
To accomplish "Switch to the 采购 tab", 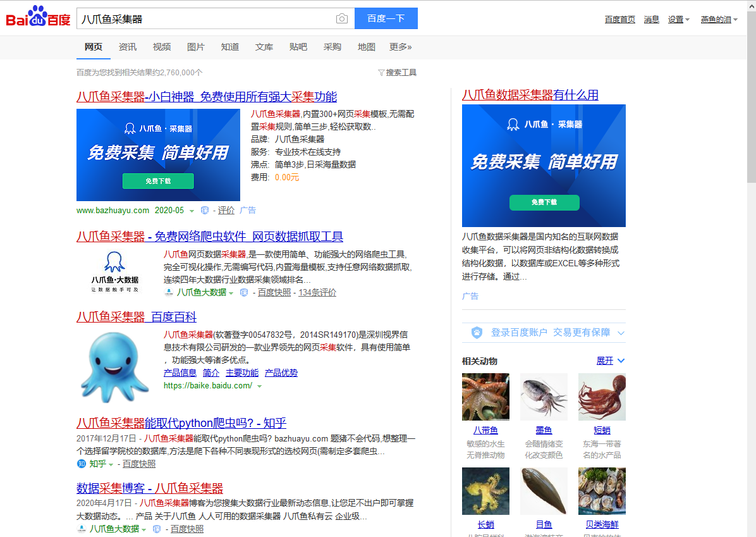I will point(332,47).
